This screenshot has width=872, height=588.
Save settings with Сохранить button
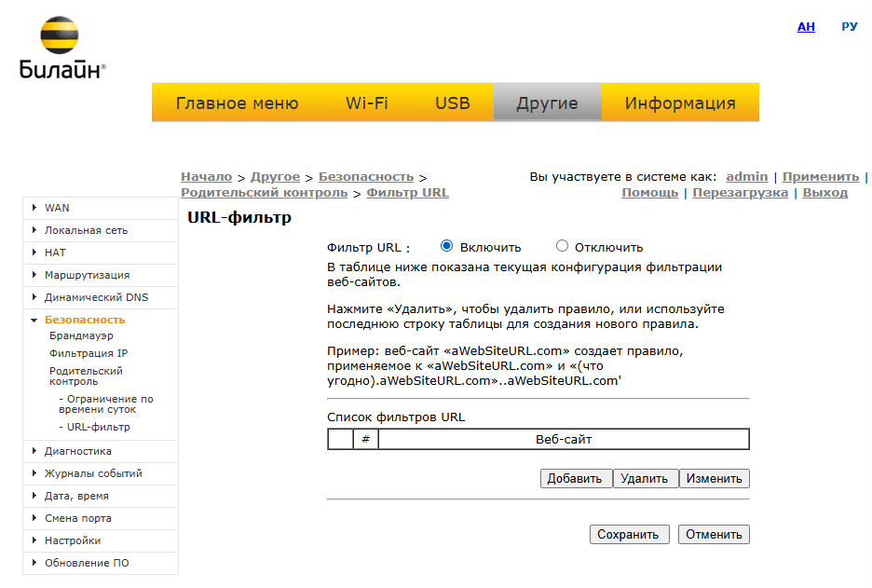[629, 534]
